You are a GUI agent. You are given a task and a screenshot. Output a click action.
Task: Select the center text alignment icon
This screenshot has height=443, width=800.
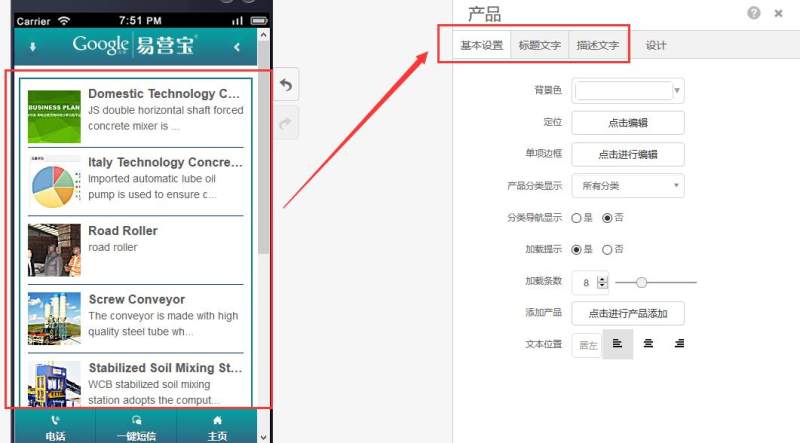(x=648, y=343)
